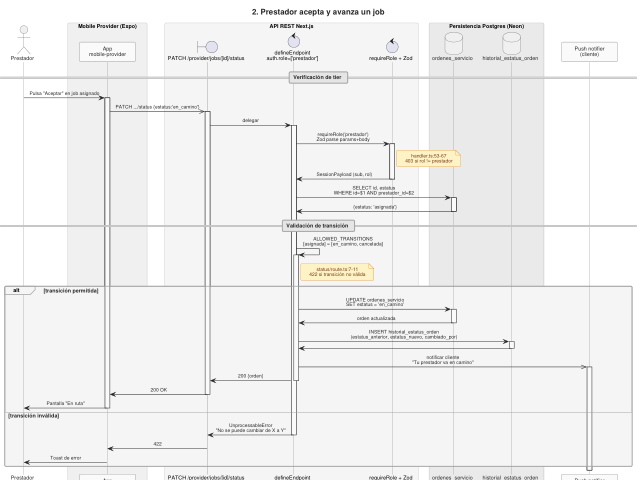Screen dimensions: 640x480
Task: Click the 'SessionPayload {sub, rol}' return message
Action: point(344,174)
